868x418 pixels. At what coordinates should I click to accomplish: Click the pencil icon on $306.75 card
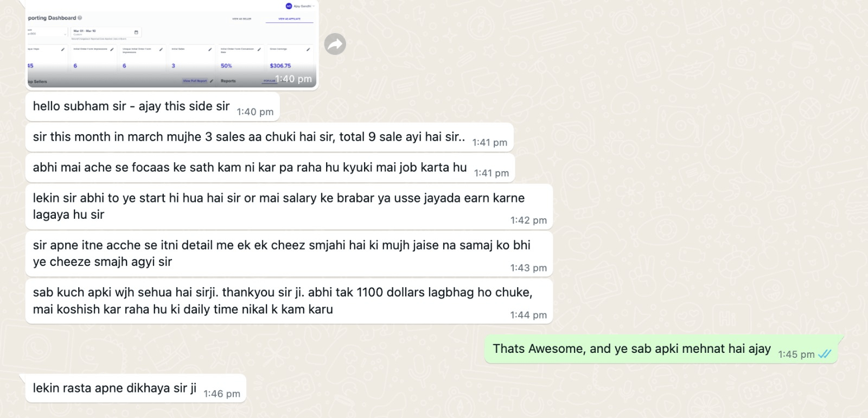point(308,49)
